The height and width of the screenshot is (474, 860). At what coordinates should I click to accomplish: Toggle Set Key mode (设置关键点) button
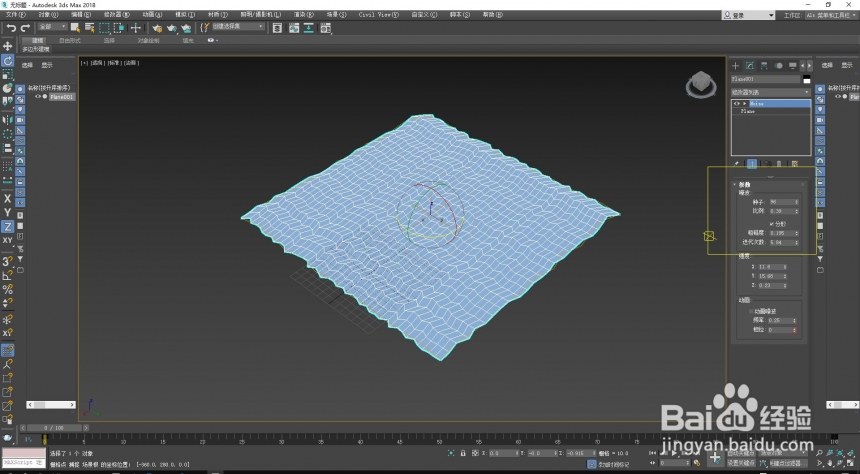click(x=741, y=463)
